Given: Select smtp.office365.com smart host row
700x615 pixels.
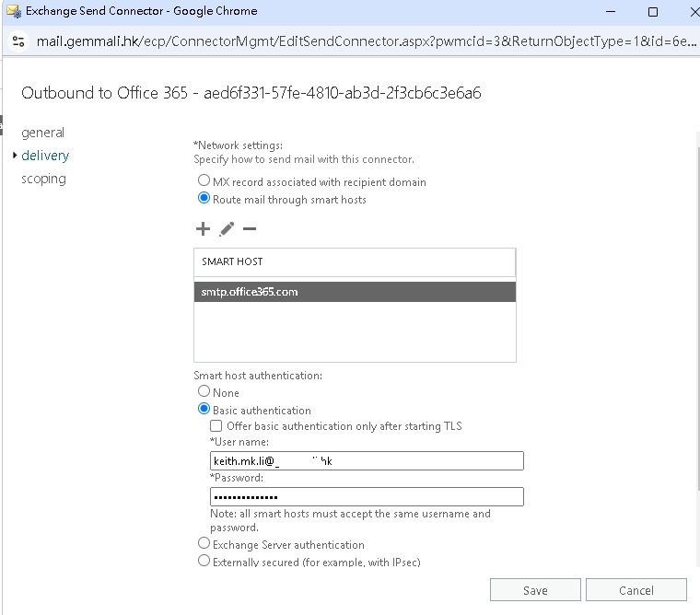Looking at the screenshot, I should click(x=355, y=292).
